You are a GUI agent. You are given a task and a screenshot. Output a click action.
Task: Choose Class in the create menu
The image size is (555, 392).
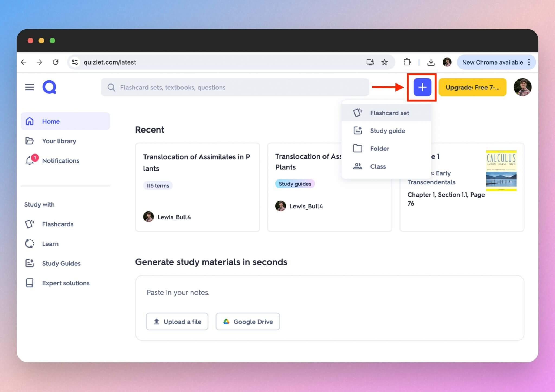[378, 166]
